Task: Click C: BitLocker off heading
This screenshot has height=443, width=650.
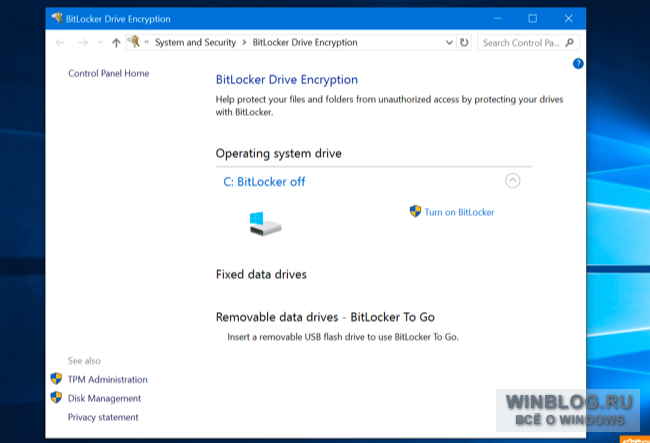Action: pos(264,182)
